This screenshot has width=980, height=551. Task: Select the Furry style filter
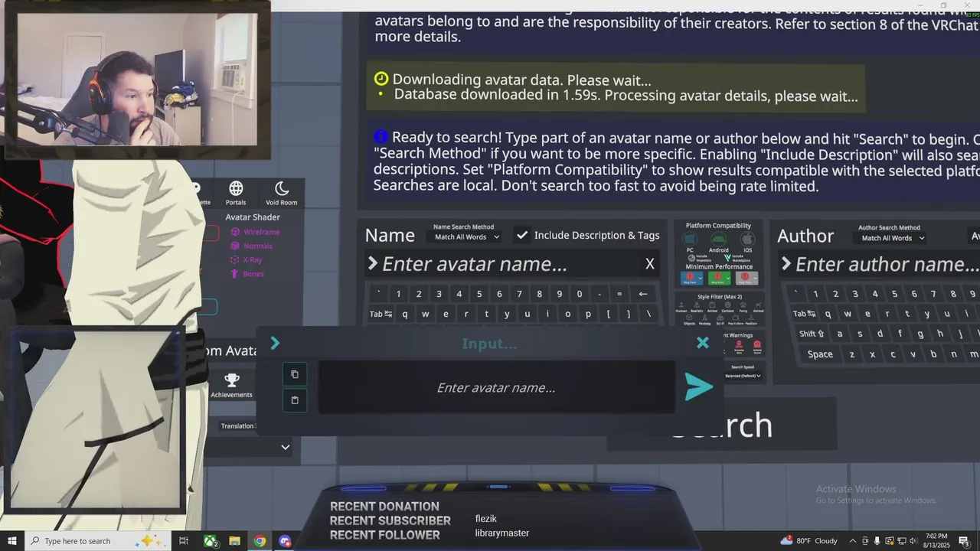pyautogui.click(x=743, y=307)
